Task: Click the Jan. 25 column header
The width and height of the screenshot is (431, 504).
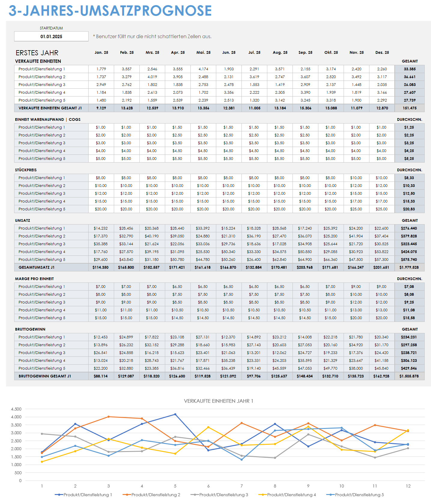Action: pos(101,52)
